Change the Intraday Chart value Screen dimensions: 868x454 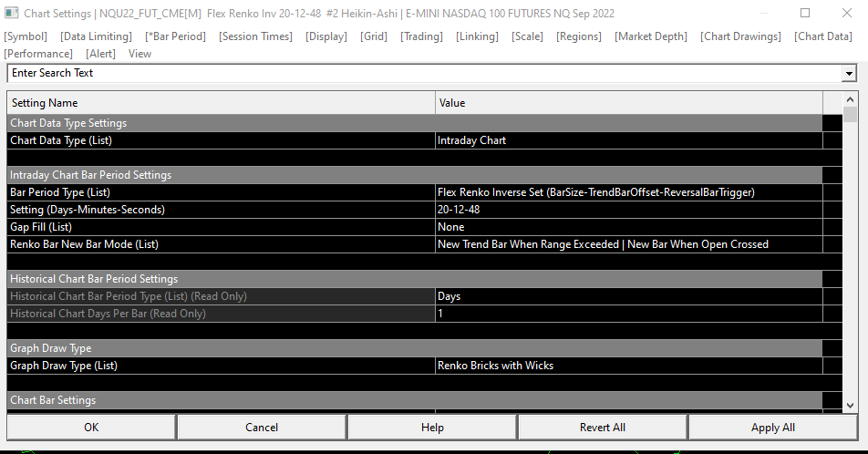pyautogui.click(x=629, y=140)
